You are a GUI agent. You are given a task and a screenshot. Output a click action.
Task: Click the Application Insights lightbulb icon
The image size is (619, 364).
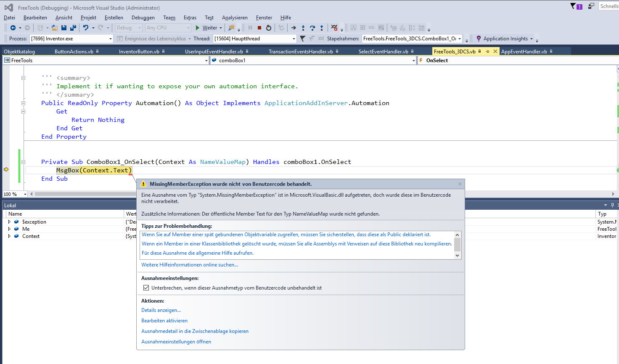tap(479, 39)
